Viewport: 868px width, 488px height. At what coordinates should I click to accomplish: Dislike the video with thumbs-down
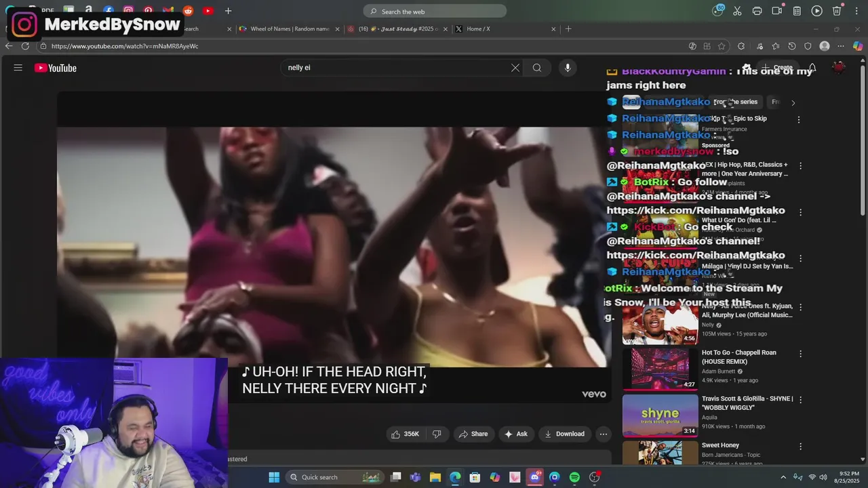437,434
